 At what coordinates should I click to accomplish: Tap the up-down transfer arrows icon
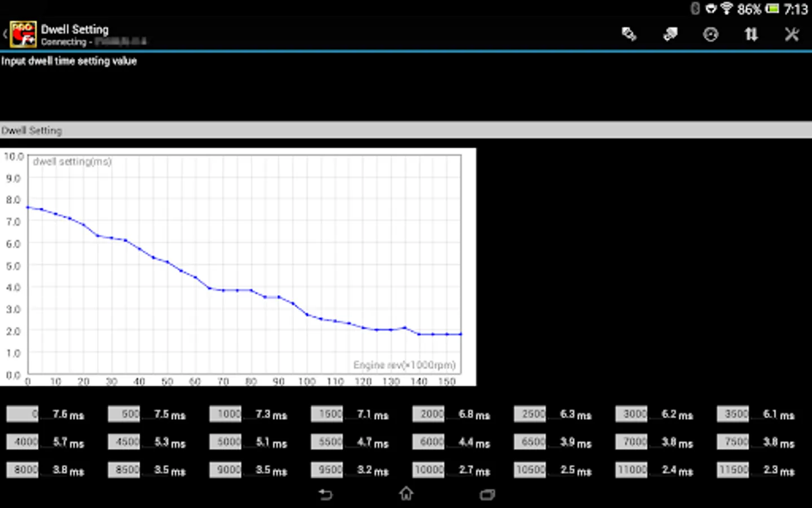click(x=751, y=34)
